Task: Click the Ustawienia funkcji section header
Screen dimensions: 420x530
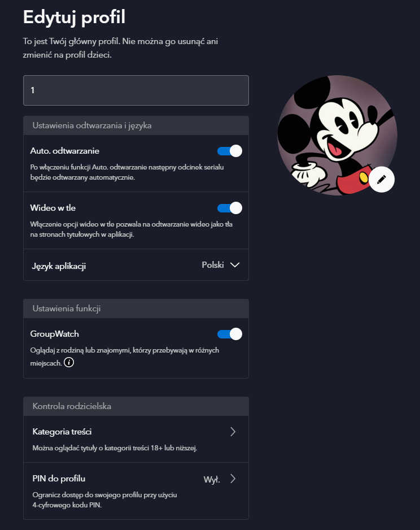Action: (136, 309)
